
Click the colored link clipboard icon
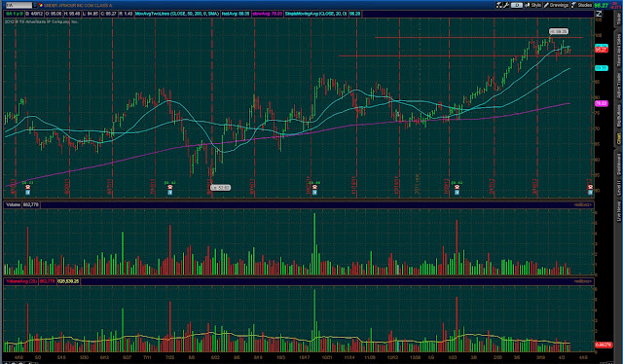pyautogui.click(x=41, y=5)
